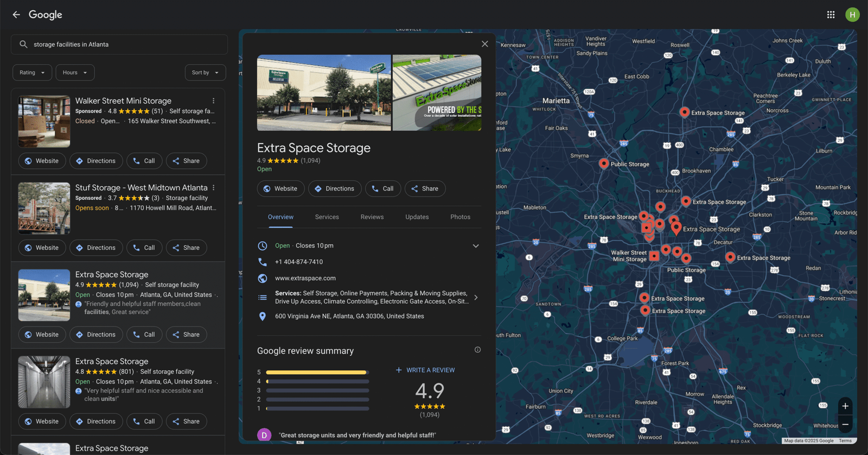Click reviewer avatar D in review snippet
Image resolution: width=868 pixels, height=455 pixels.
(264, 435)
